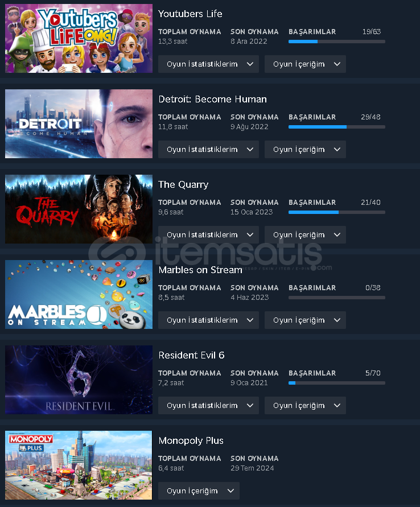Click chevron on Resident Evil 6's Oyun İçeriğim
Image resolution: width=420 pixels, height=507 pixels.
[337, 406]
